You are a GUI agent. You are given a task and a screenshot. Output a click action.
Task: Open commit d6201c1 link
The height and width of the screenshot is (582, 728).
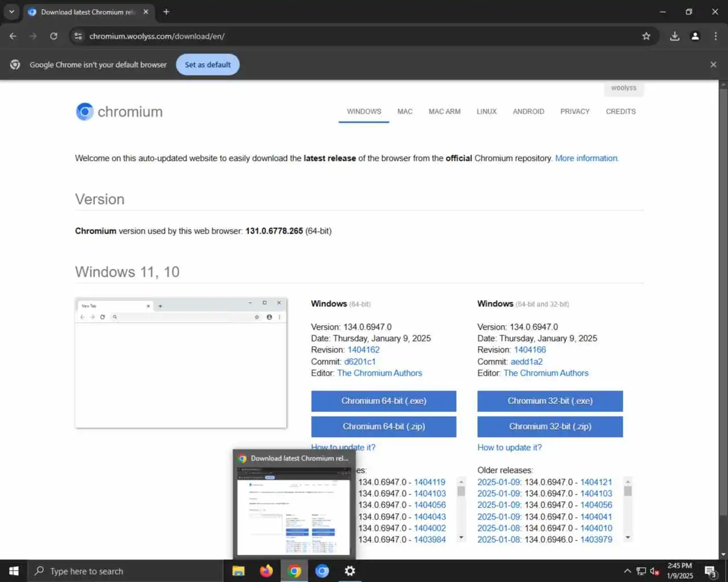click(x=359, y=361)
